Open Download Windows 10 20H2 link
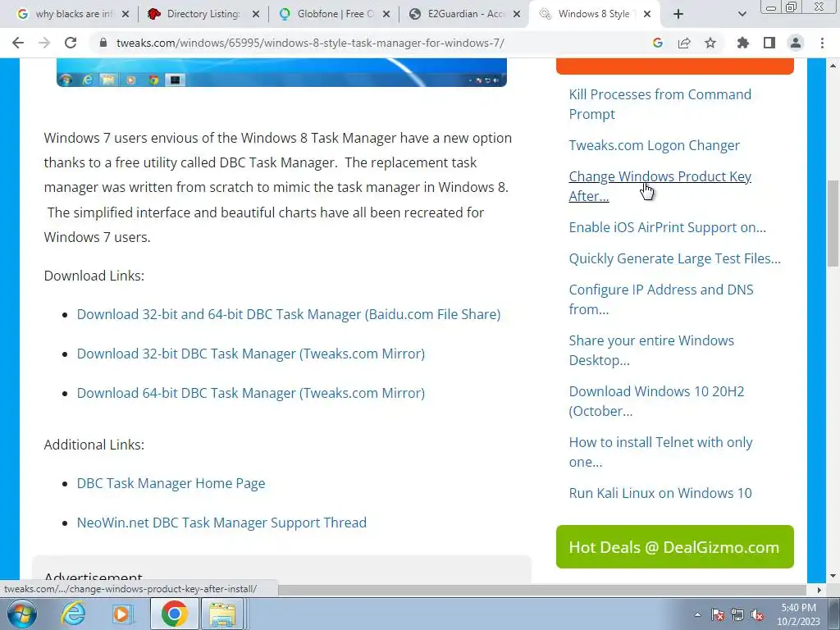Image resolution: width=840 pixels, height=630 pixels. click(x=657, y=401)
